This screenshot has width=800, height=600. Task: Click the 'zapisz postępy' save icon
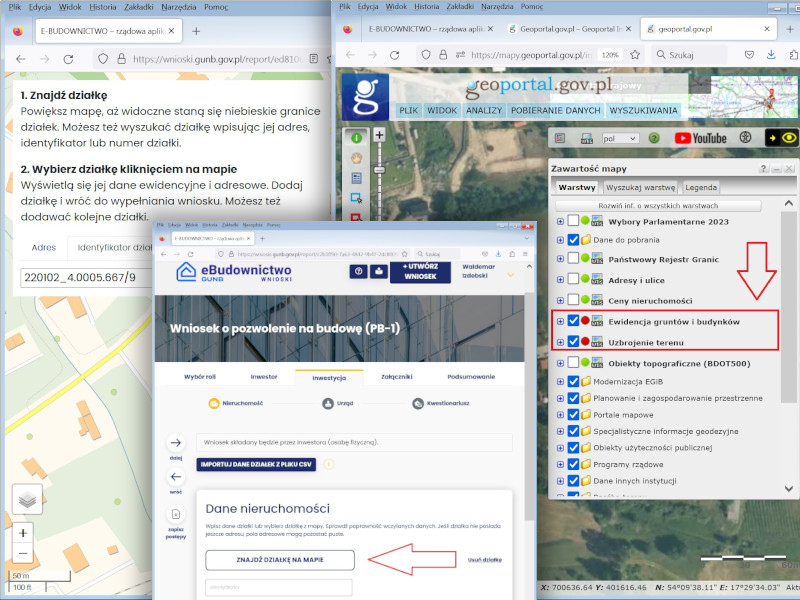pos(176,514)
